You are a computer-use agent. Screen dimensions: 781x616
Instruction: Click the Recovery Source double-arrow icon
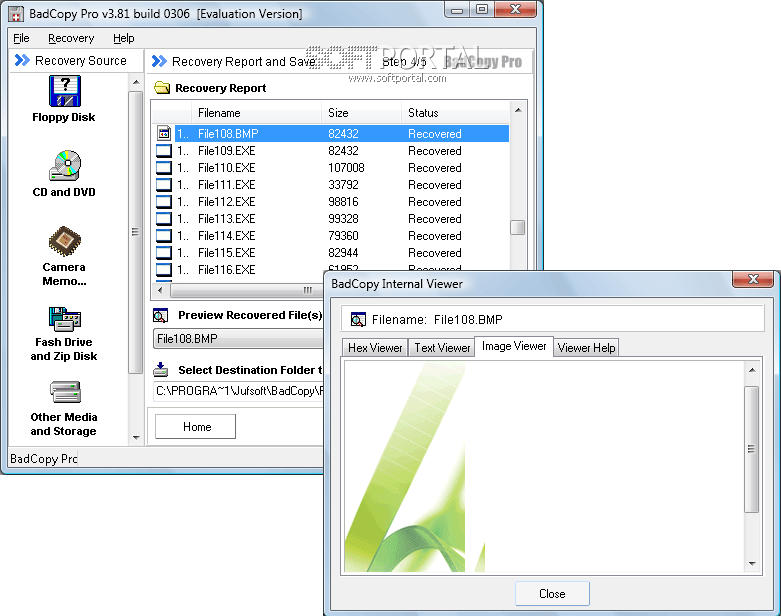[22, 60]
